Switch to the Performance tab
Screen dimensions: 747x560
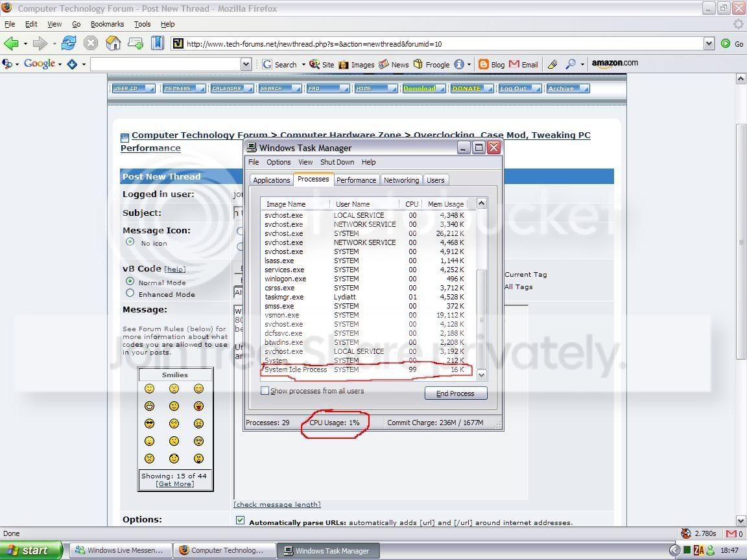[356, 180]
